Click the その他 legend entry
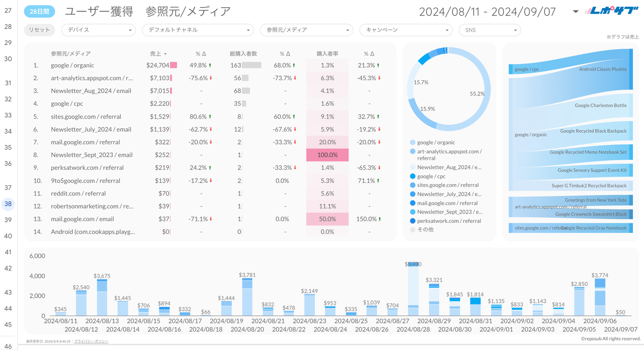644x350 pixels. [x=425, y=230]
